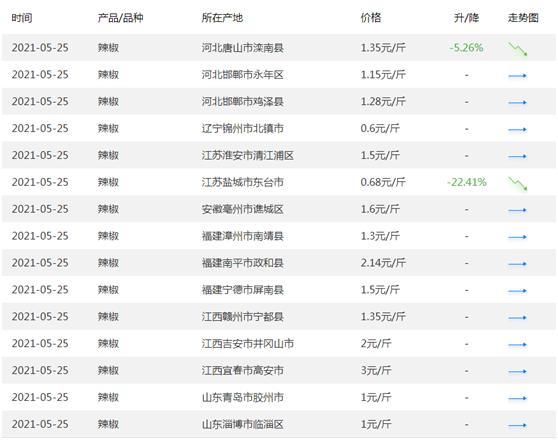Click the trend arrow for 河北邯郸市鸡泽县
Image resolution: width=558 pixels, height=440 pixels.
[x=517, y=103]
